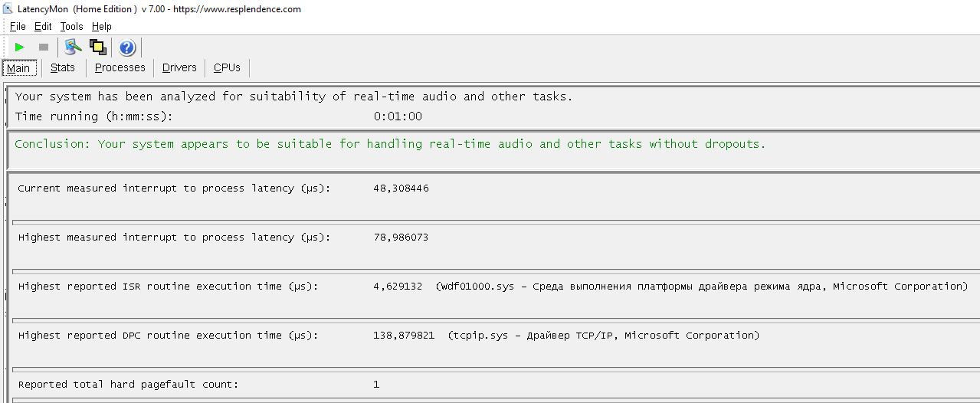
Task: Open the computer-with-pen options icon
Action: (74, 48)
